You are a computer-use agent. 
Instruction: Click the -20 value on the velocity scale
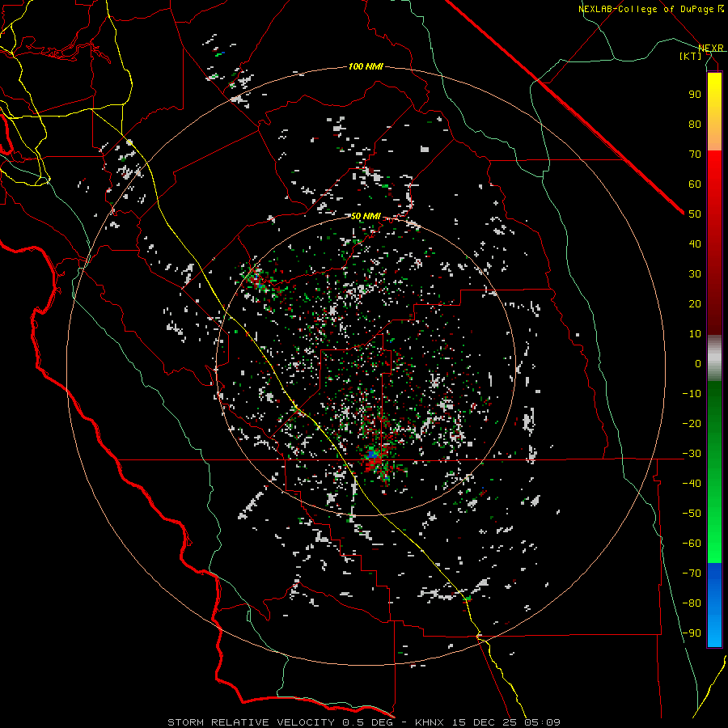692,423
